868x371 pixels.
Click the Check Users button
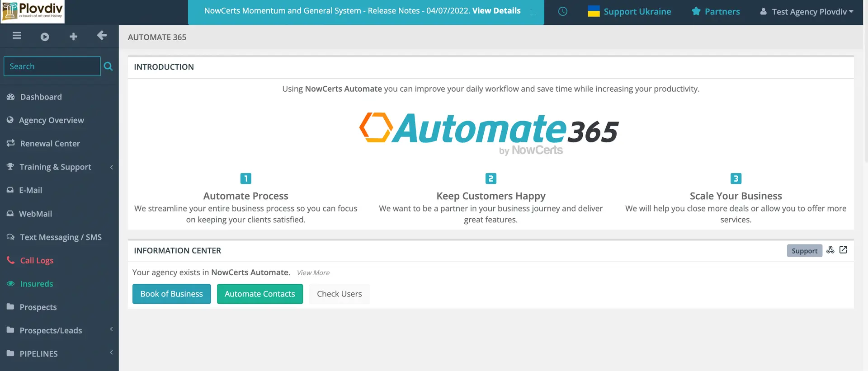click(x=340, y=294)
